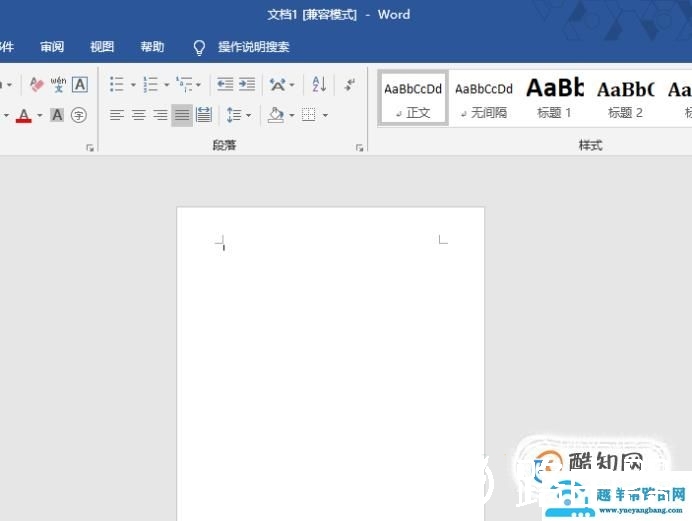Open the Phonetic Guide wén icon

pos(58,84)
